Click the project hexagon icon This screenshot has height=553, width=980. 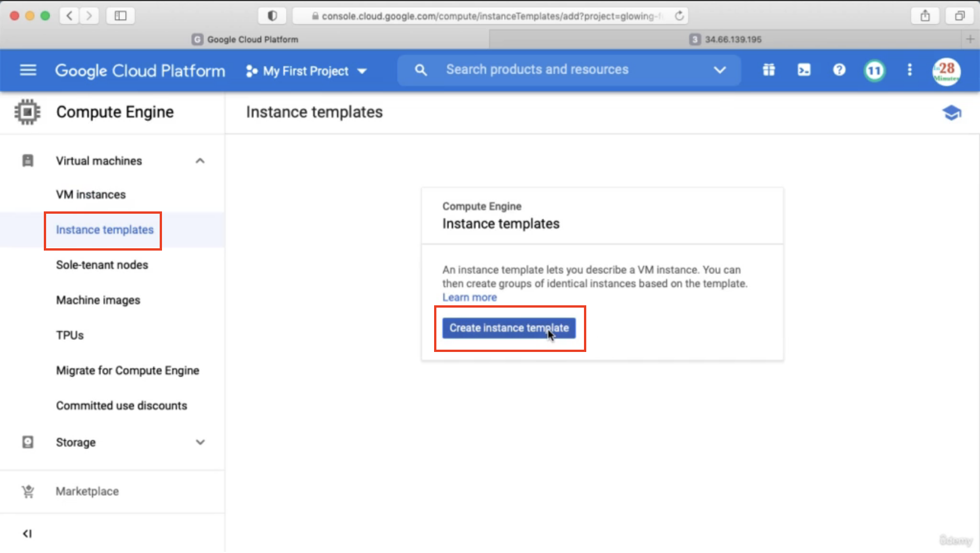(251, 71)
